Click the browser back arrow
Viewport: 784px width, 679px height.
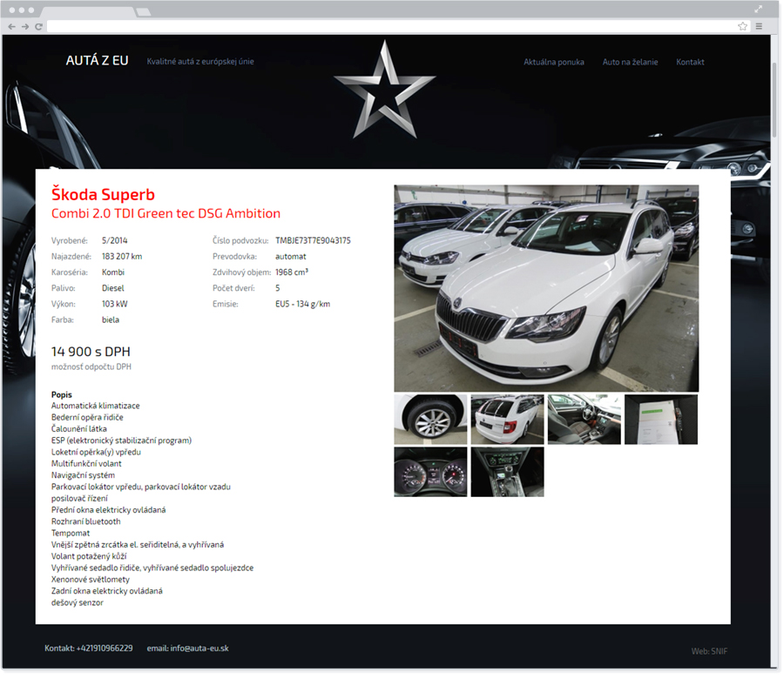tap(11, 27)
